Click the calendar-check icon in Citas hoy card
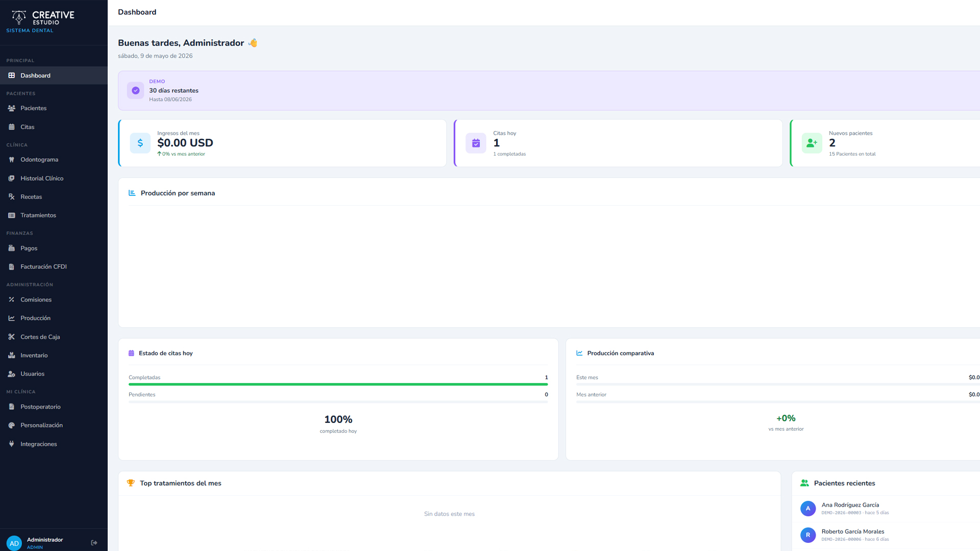This screenshot has height=551, width=980. (476, 143)
